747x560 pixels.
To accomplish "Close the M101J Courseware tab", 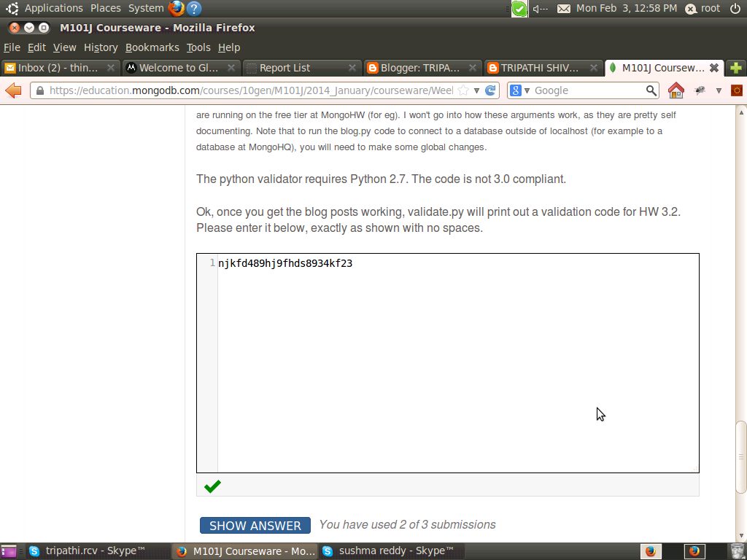I will [x=713, y=68].
